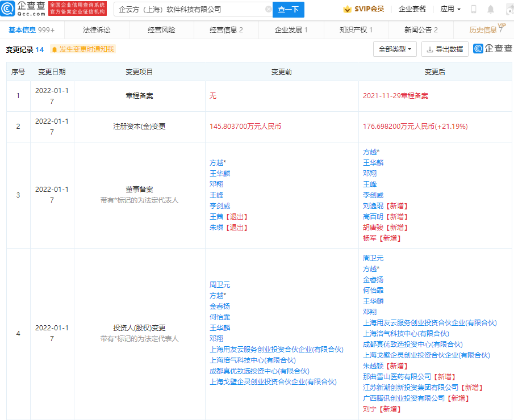Open notifications bell icon
Screen dimensions: 514x420
(490, 9)
